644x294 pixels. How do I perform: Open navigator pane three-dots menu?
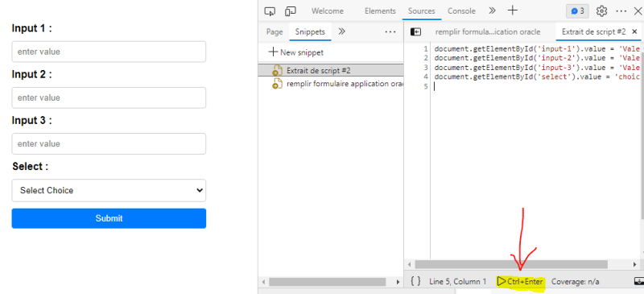click(390, 31)
